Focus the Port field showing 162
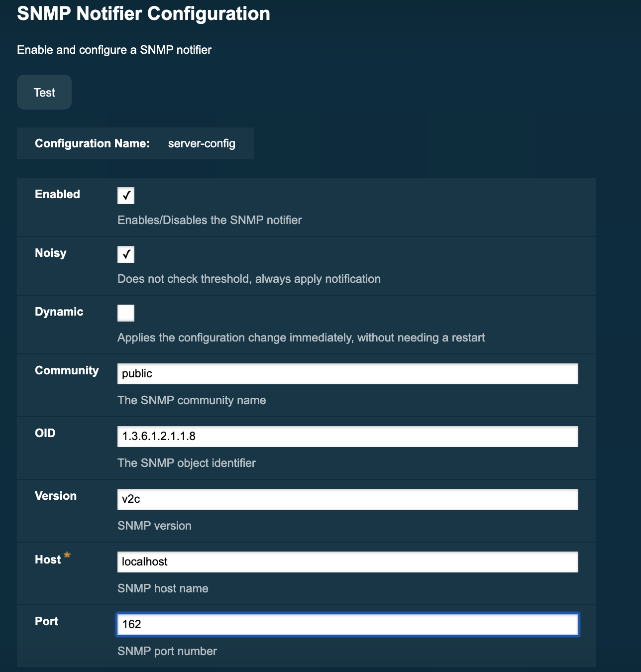 [347, 625]
